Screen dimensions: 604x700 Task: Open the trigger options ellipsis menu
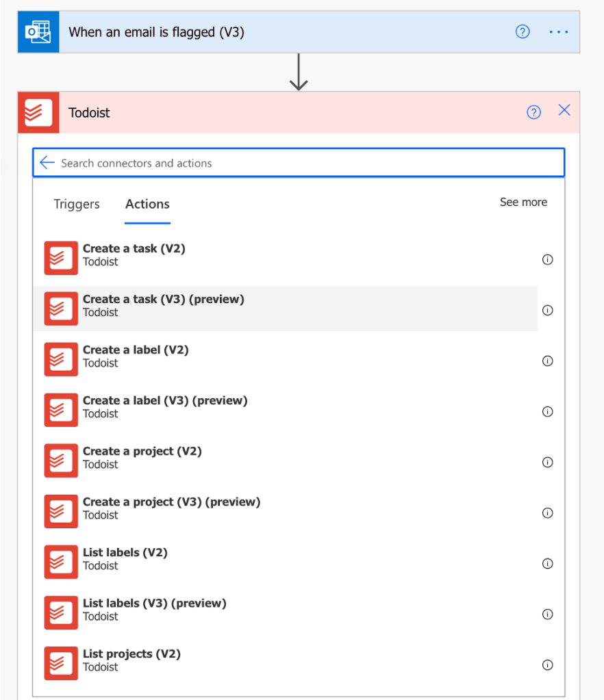click(558, 31)
